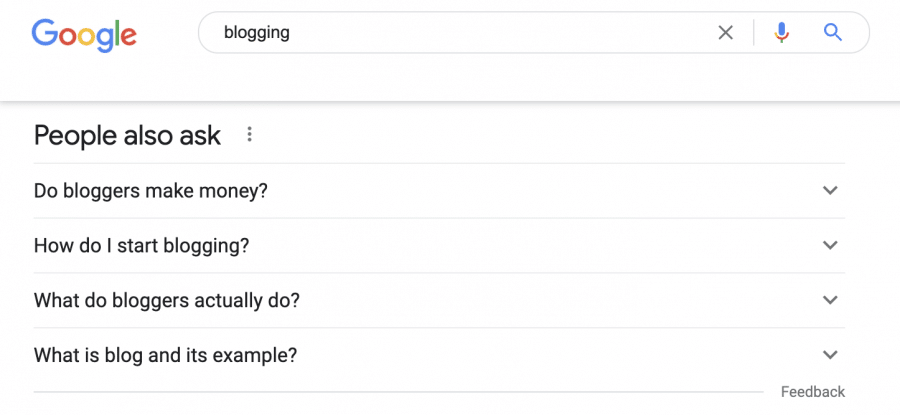Click the vertical divider between X and microphone
Screen dimensions: 900x415
(x=754, y=33)
